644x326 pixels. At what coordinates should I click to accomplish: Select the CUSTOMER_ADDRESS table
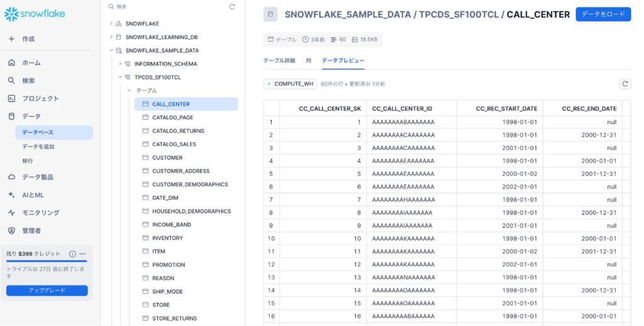[180, 171]
